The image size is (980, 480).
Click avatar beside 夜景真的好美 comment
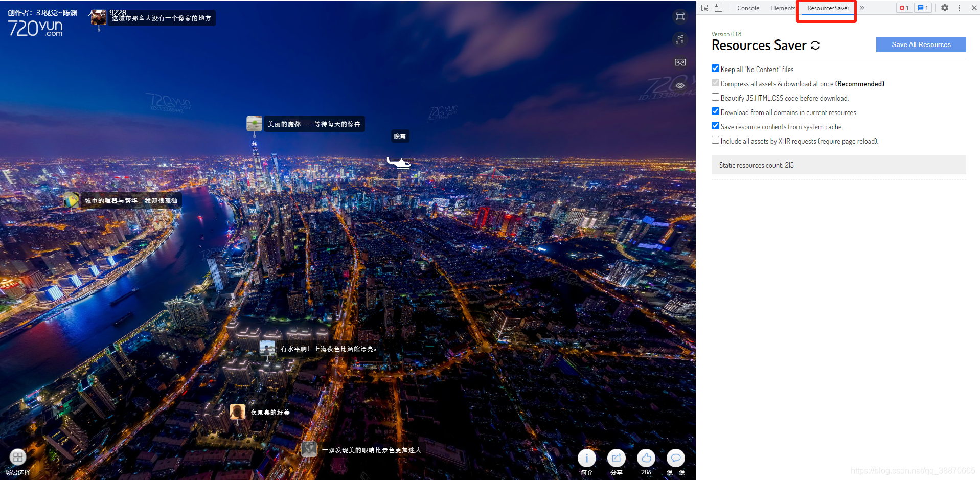[237, 412]
